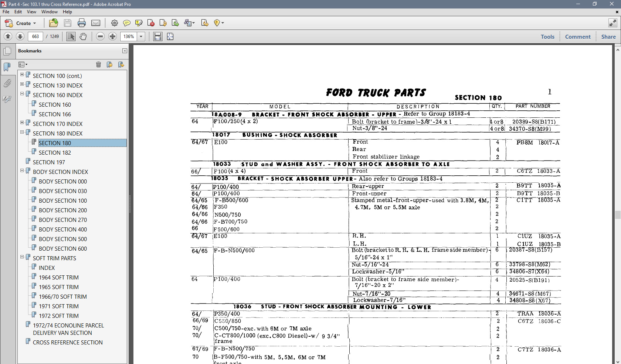Open Signatures side panel
621x364 pixels.
pos(7,99)
